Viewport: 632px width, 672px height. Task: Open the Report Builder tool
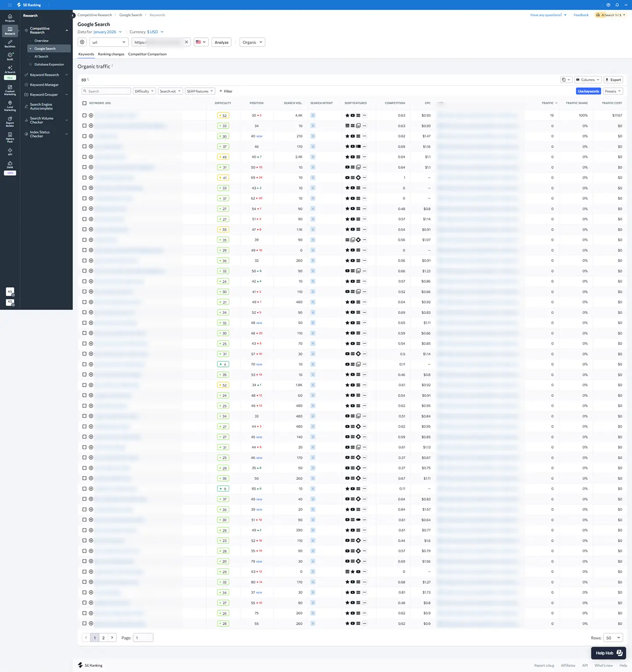point(10,122)
